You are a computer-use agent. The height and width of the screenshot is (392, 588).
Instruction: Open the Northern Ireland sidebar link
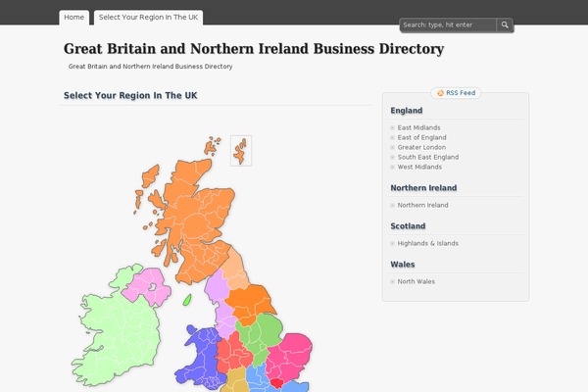point(422,205)
